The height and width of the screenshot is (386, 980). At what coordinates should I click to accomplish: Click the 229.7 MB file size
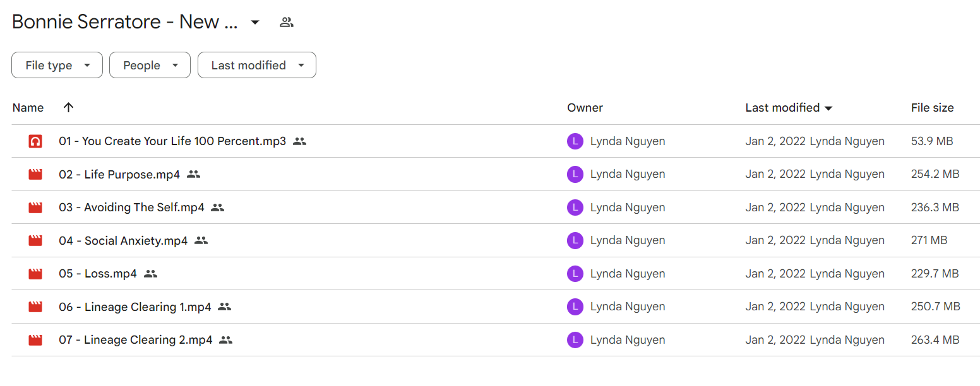coord(935,274)
